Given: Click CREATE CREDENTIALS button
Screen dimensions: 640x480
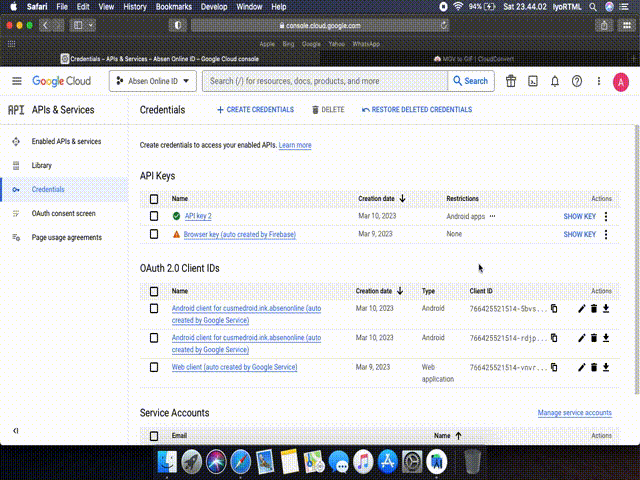Looking at the screenshot, I should [x=255, y=110].
